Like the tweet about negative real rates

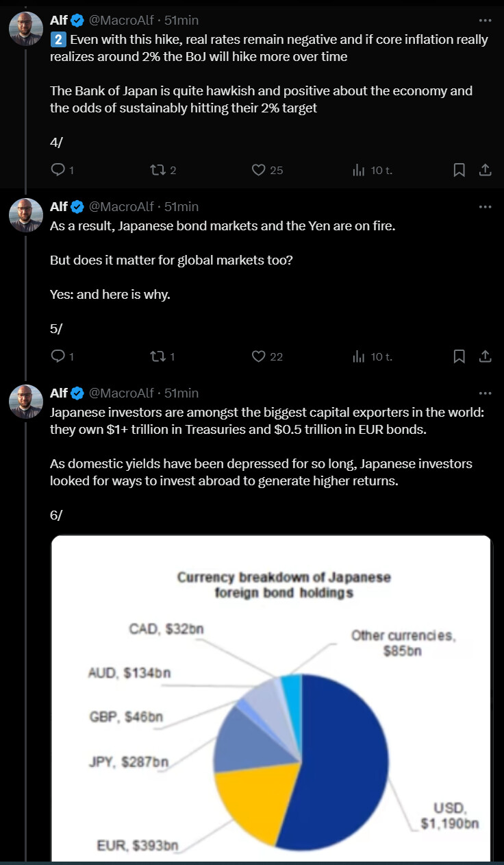(x=258, y=170)
